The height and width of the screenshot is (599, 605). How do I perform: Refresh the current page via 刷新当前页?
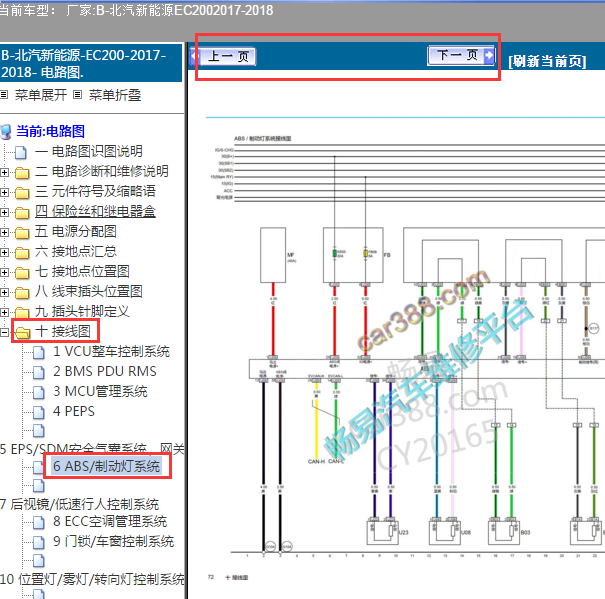point(547,61)
